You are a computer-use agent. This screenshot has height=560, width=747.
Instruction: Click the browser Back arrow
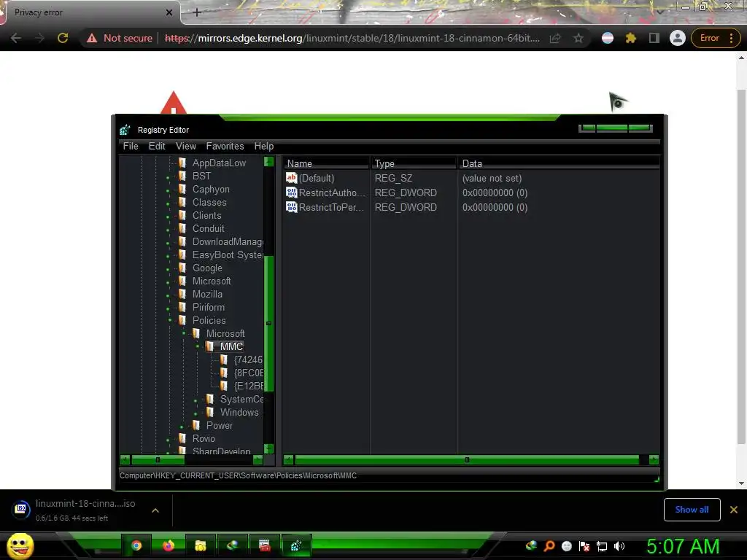point(16,38)
